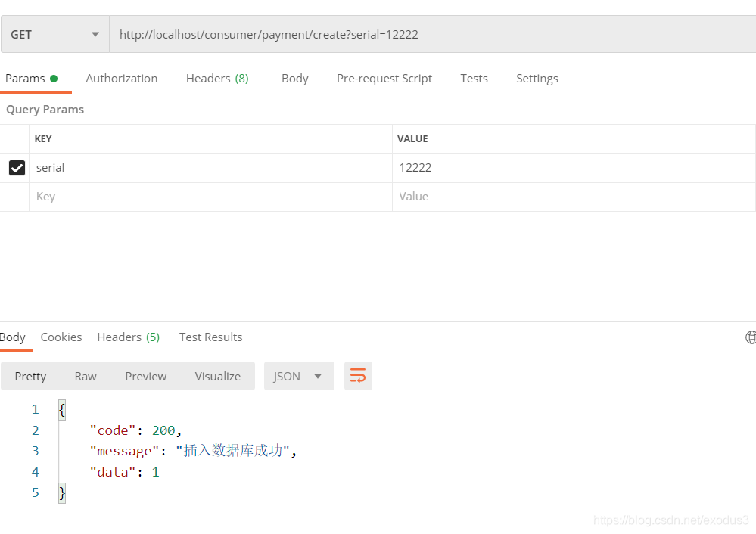Click the request URL field

click(x=432, y=34)
